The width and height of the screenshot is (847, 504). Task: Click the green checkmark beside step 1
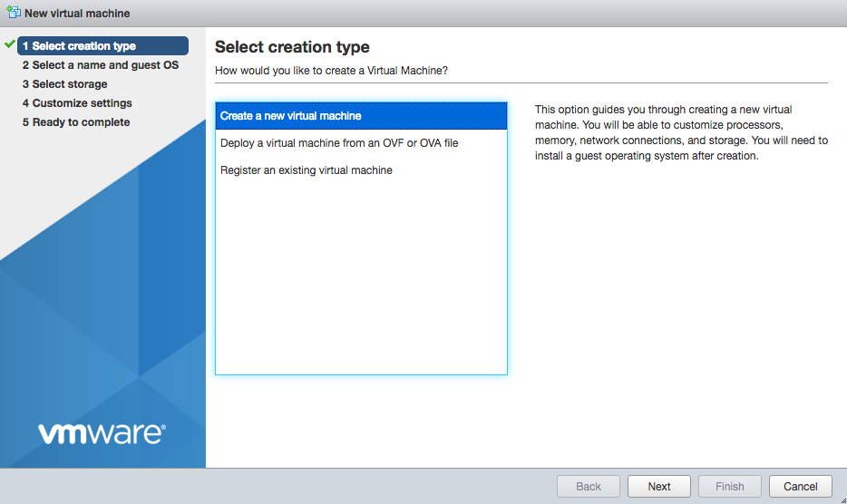click(10, 44)
